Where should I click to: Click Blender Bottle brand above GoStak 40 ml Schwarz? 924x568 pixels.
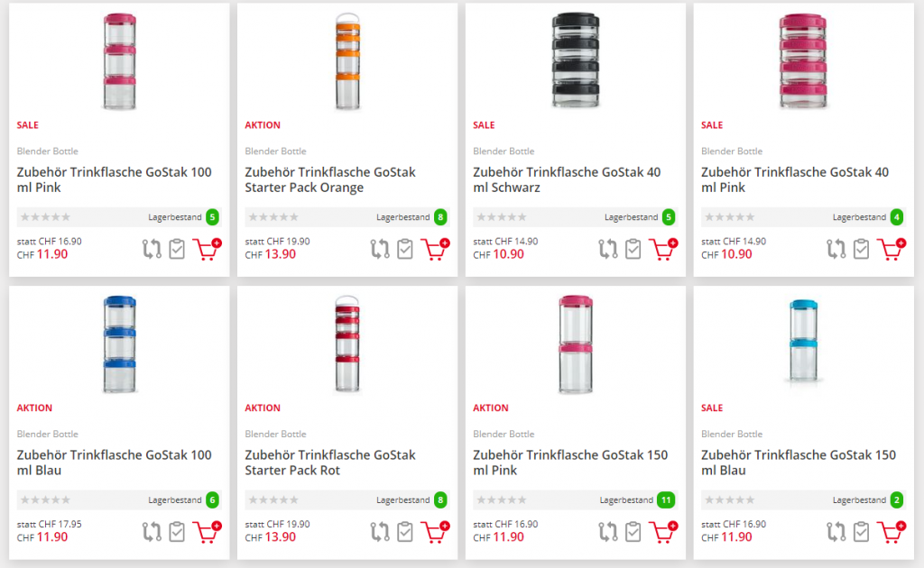point(502,151)
